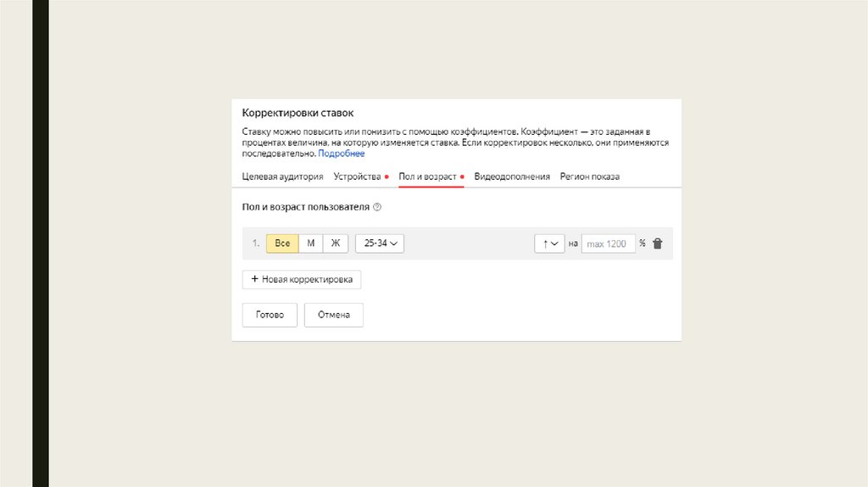Screen dimensions: 868x487
Task: Select the Все gender toggle
Action: (282, 243)
